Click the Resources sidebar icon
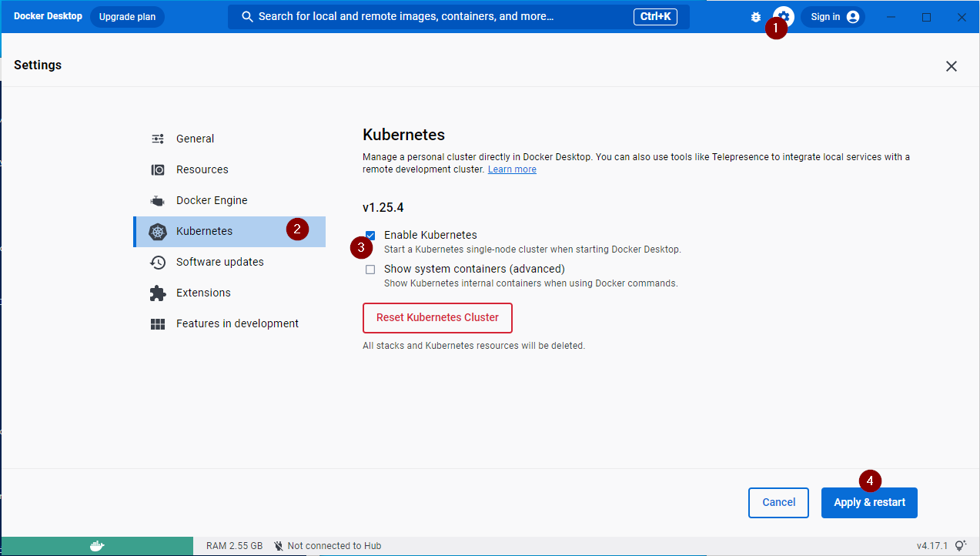980x556 pixels. [158, 169]
